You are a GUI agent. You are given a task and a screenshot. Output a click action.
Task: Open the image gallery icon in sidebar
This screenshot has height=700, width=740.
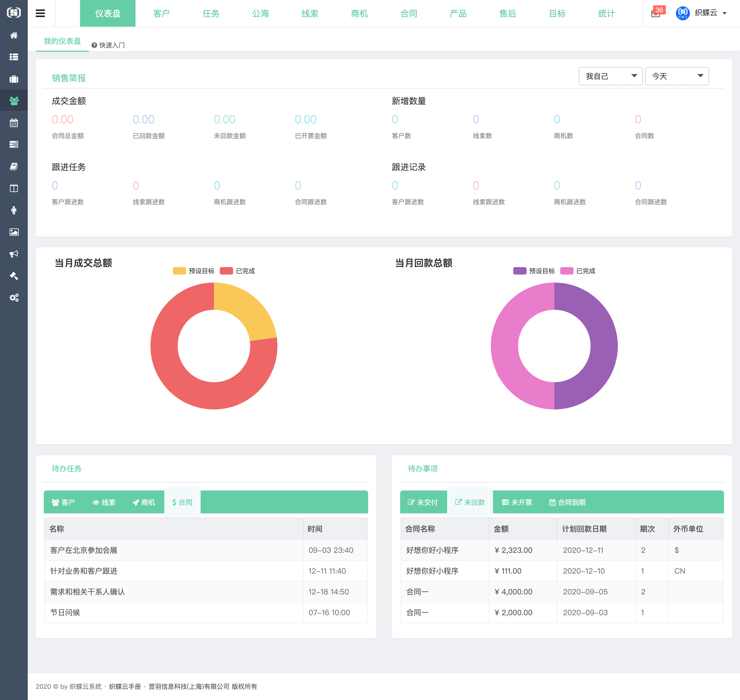pyautogui.click(x=14, y=232)
